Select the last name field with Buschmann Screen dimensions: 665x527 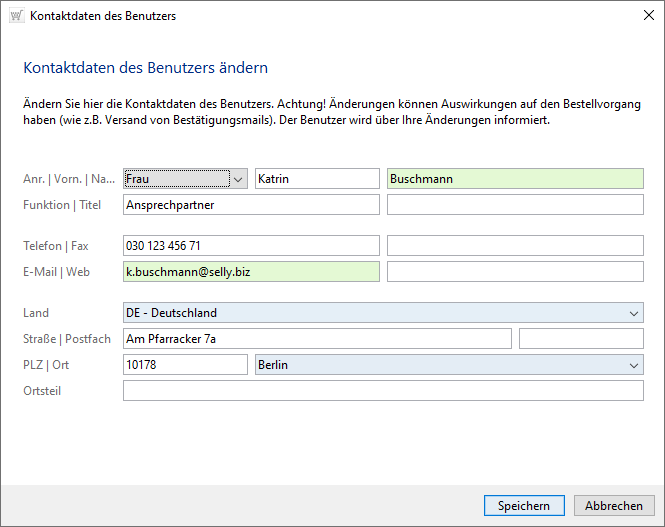coord(514,179)
